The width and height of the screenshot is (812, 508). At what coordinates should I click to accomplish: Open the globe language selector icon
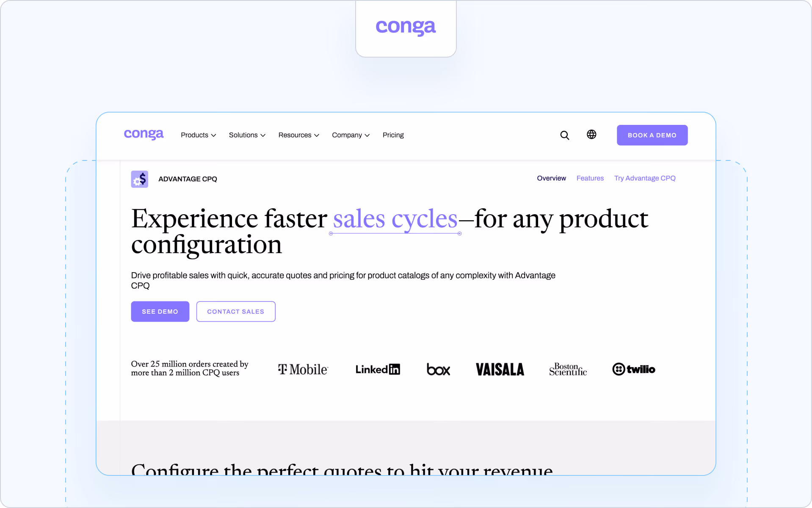point(591,134)
